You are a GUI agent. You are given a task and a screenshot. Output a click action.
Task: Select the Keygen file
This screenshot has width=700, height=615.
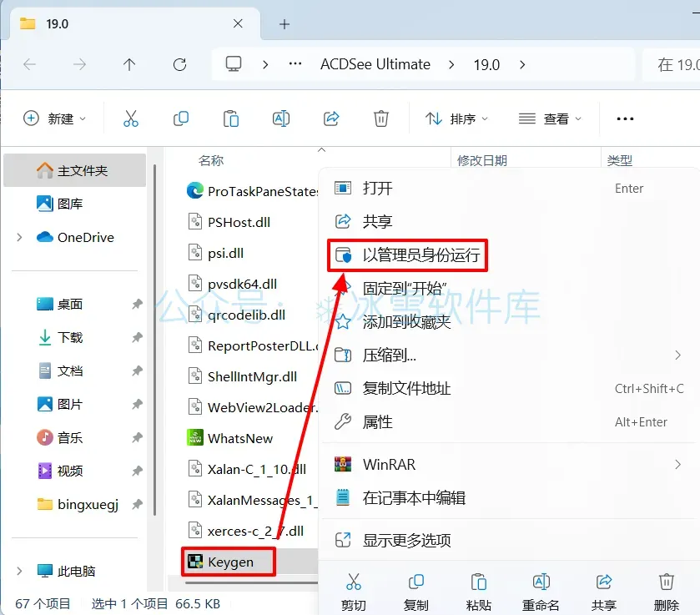(229, 562)
